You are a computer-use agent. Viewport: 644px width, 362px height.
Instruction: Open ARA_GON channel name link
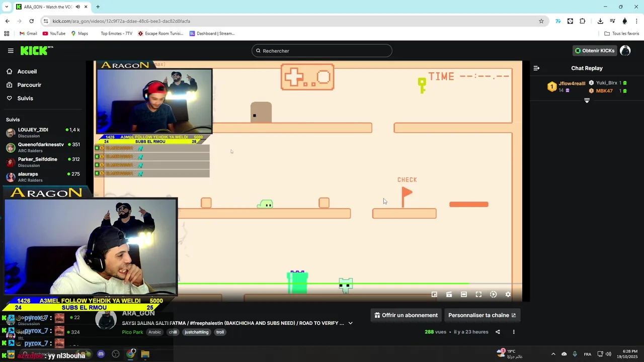point(138,313)
